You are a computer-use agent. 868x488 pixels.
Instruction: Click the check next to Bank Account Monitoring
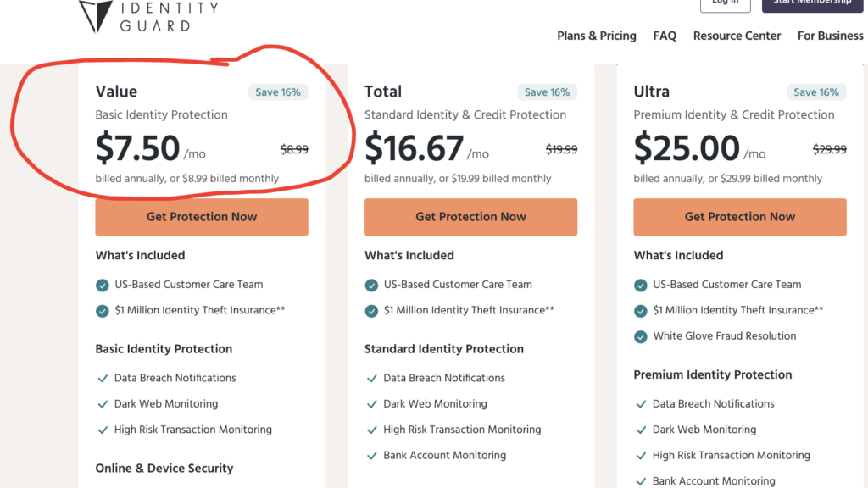(x=371, y=456)
